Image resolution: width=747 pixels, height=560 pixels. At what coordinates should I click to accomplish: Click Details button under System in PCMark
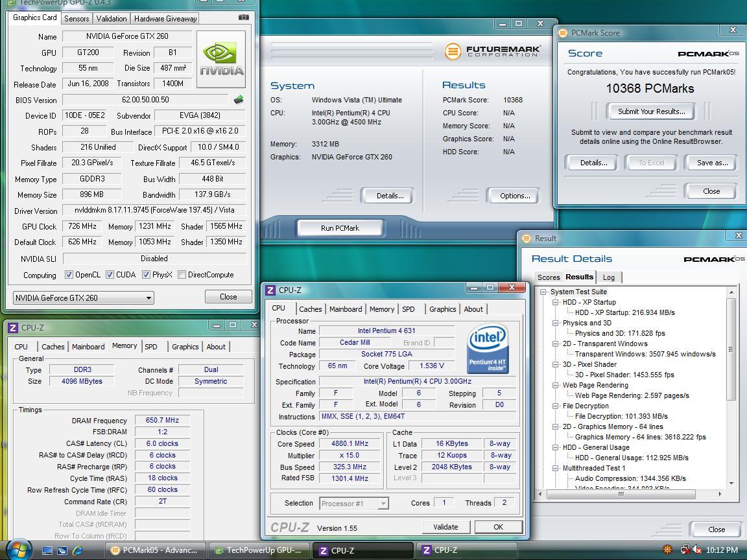[390, 196]
